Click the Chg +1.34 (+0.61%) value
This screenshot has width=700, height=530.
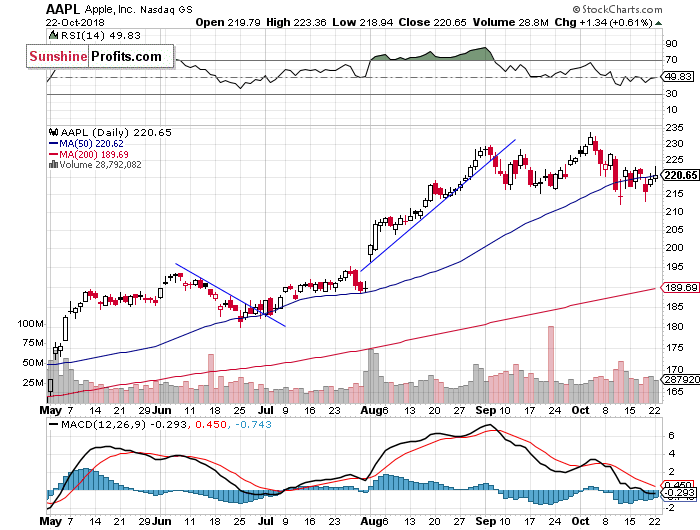point(604,22)
